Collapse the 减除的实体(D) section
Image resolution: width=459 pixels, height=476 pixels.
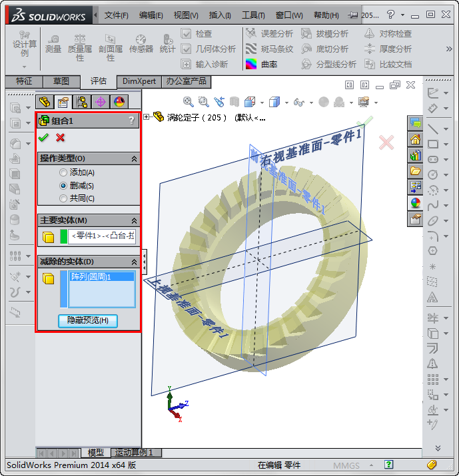[134, 262]
